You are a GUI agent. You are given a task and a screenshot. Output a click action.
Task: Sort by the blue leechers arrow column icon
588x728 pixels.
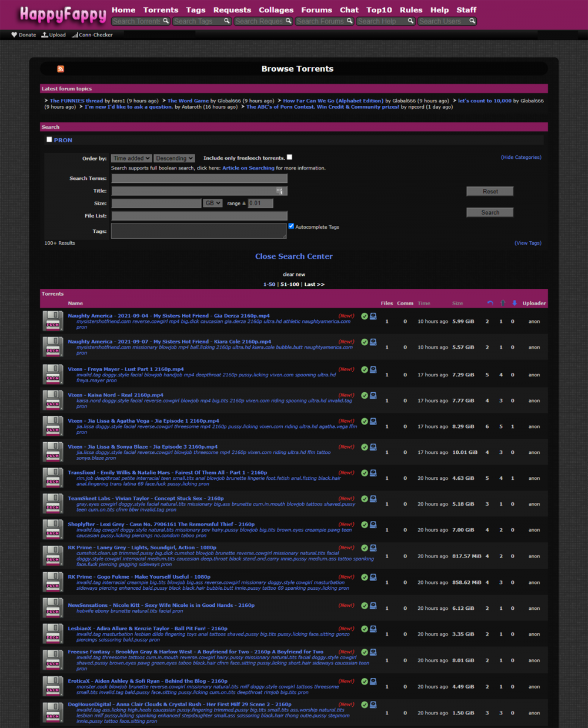click(x=514, y=303)
